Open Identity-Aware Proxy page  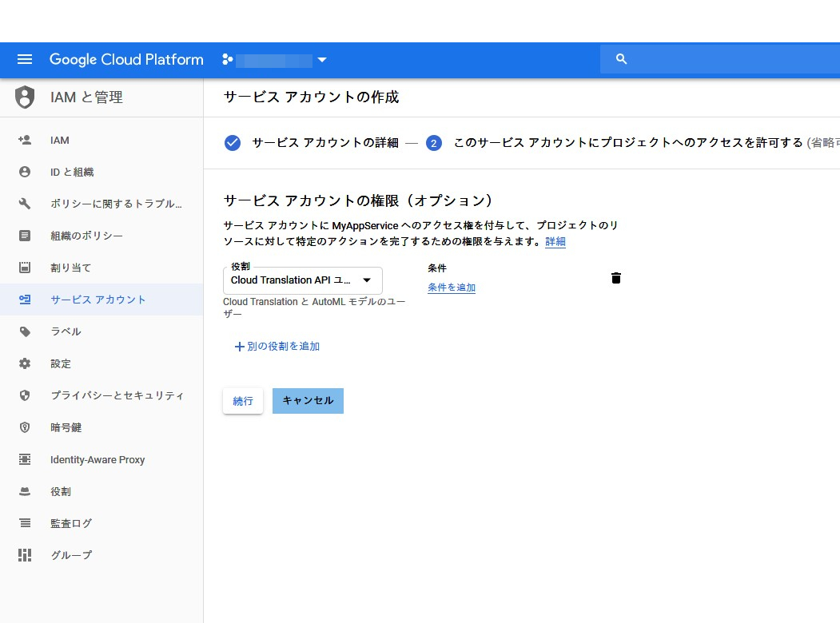tap(98, 459)
